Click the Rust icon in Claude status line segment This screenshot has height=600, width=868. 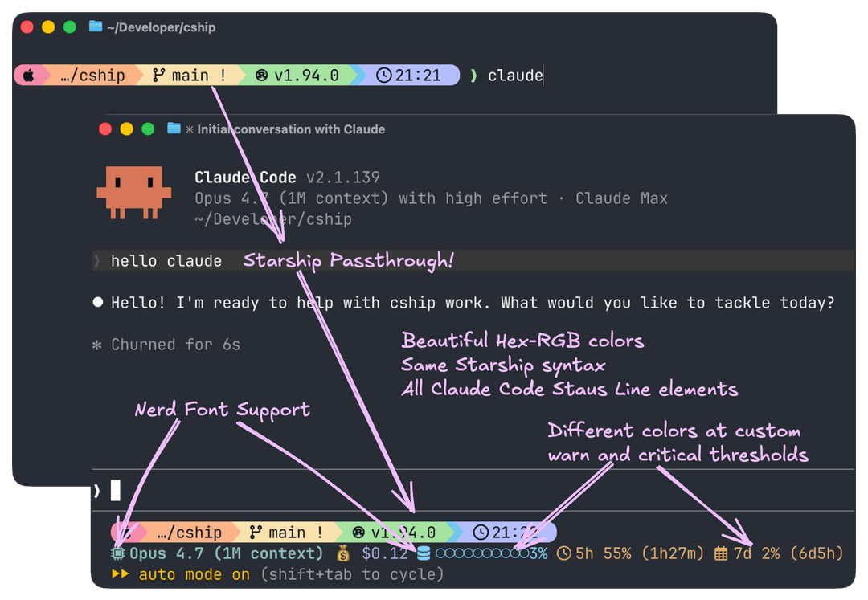click(x=358, y=532)
